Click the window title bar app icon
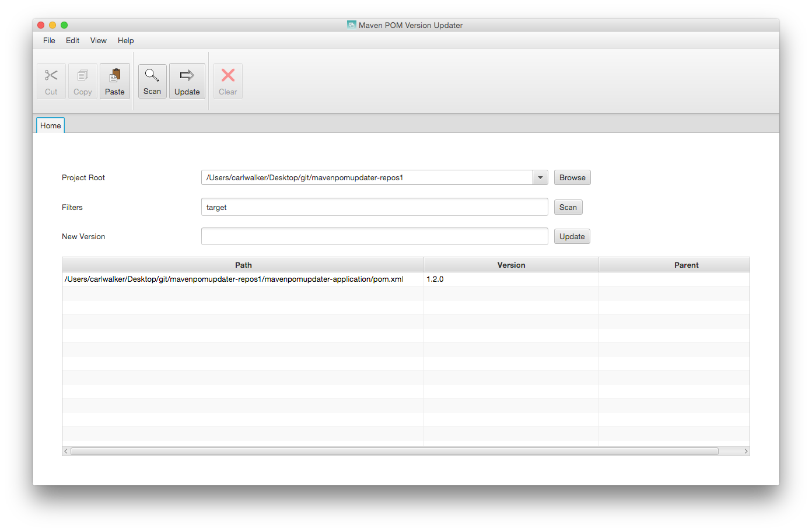 point(351,24)
